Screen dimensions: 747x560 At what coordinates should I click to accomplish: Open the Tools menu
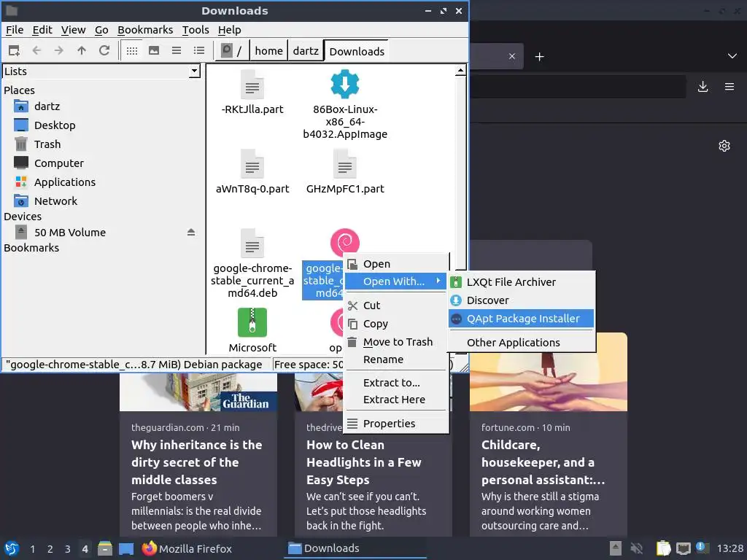point(196,30)
